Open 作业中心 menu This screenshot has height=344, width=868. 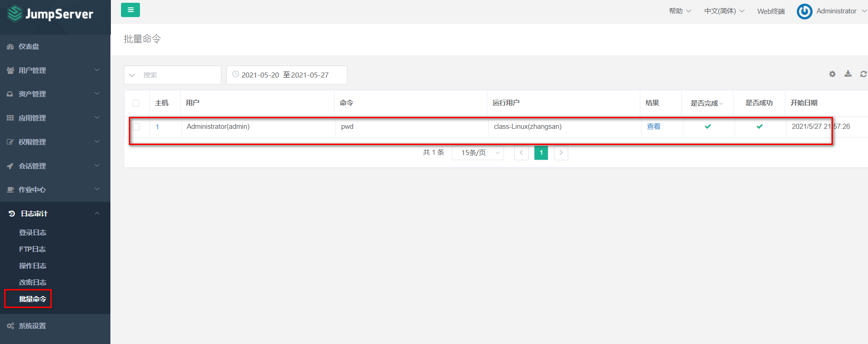(55, 189)
